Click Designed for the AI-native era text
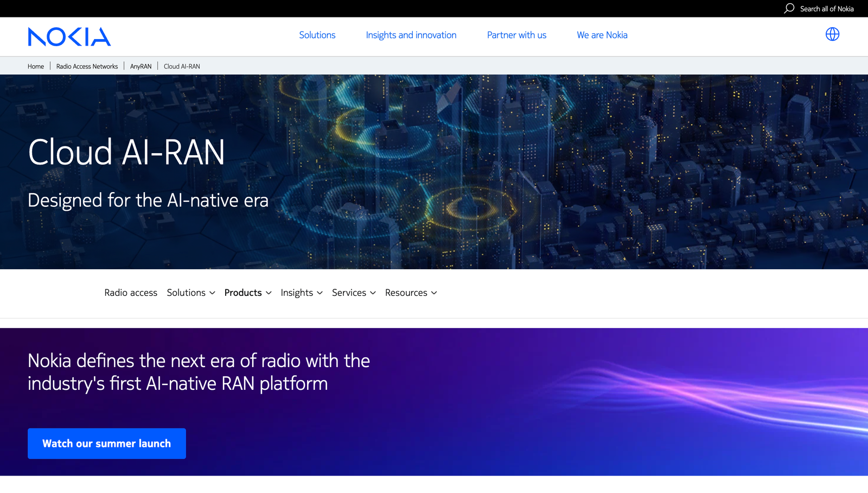Image resolution: width=868 pixels, height=493 pixels. coord(148,200)
